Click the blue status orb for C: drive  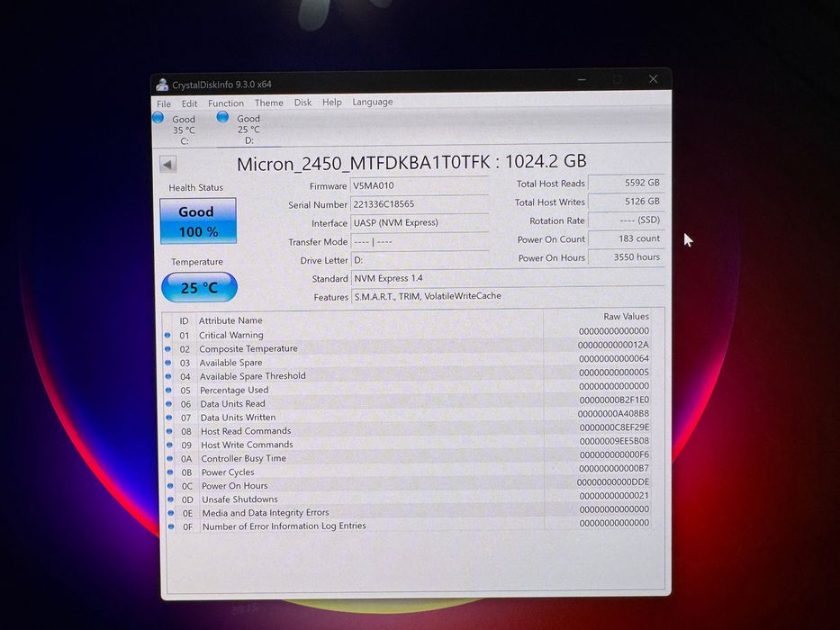tap(158, 117)
